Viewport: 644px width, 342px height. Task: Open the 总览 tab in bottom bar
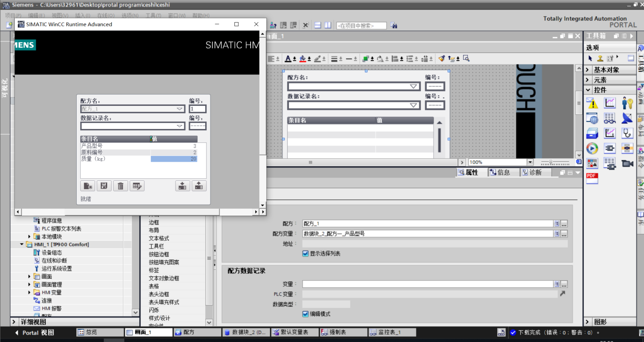point(100,332)
